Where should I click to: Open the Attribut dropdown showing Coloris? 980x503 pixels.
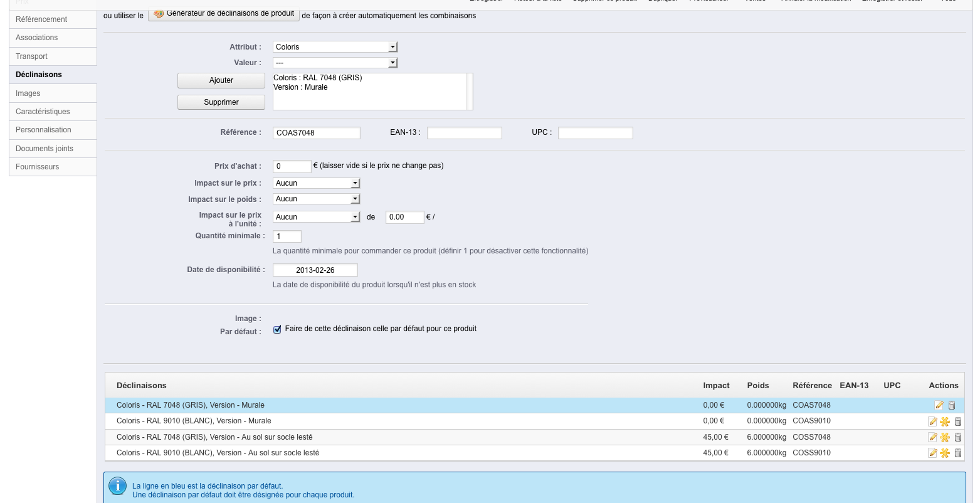pyautogui.click(x=335, y=47)
